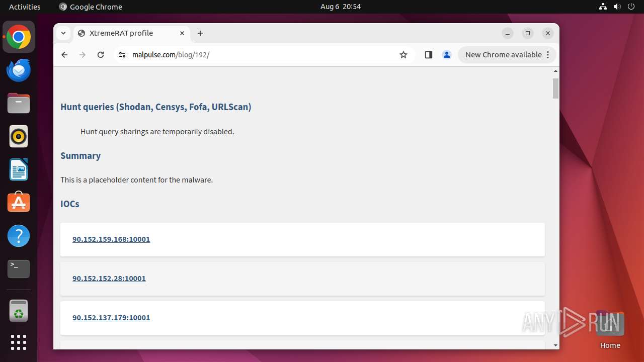Open the clock showing Aug 6 20:54
Image resolution: width=644 pixels, height=362 pixels.
[341, 7]
